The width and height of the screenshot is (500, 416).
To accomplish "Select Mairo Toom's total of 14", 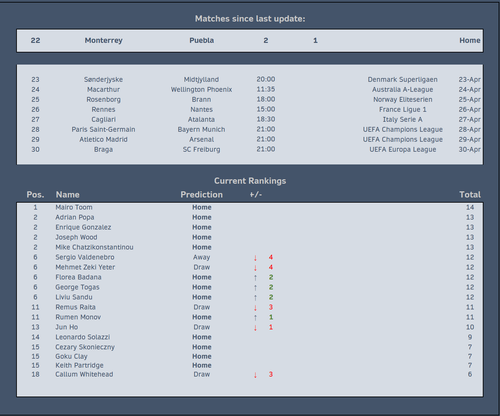I will [470, 207].
